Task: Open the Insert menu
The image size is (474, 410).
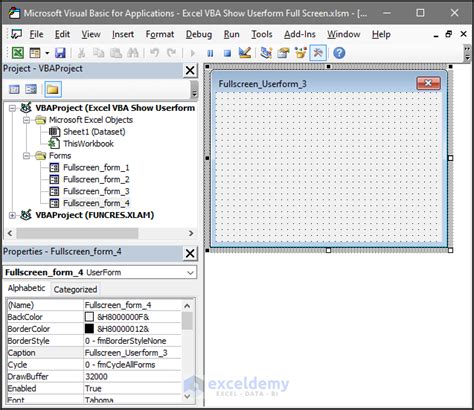Action: point(123,34)
